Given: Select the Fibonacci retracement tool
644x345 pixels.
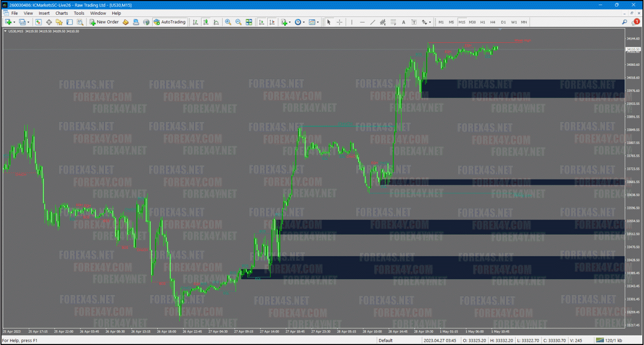Looking at the screenshot, I should click(x=393, y=22).
